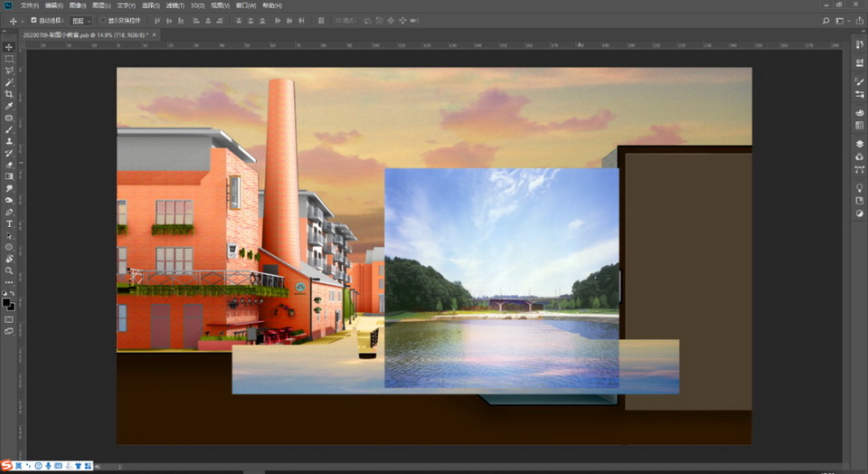
Task: Select the Move tool in the toolbox
Action: point(9,47)
